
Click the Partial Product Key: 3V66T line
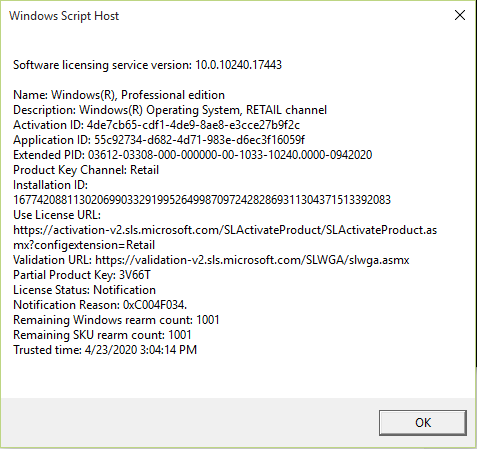82,275
